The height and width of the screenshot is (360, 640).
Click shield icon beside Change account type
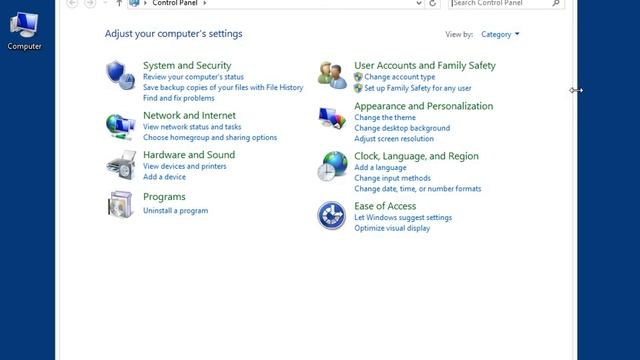(358, 77)
